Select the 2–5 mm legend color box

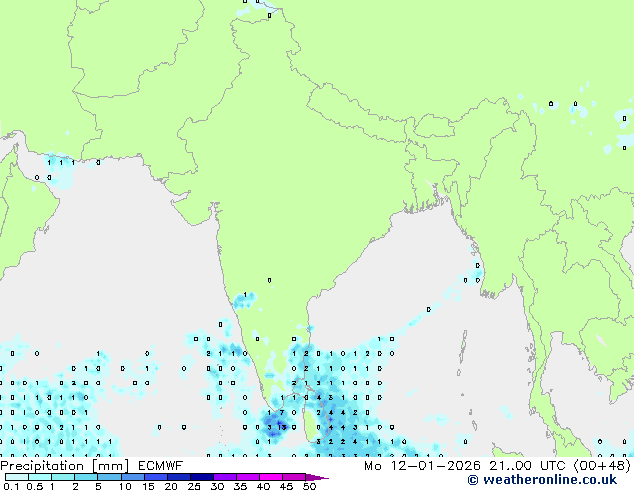tap(86, 477)
